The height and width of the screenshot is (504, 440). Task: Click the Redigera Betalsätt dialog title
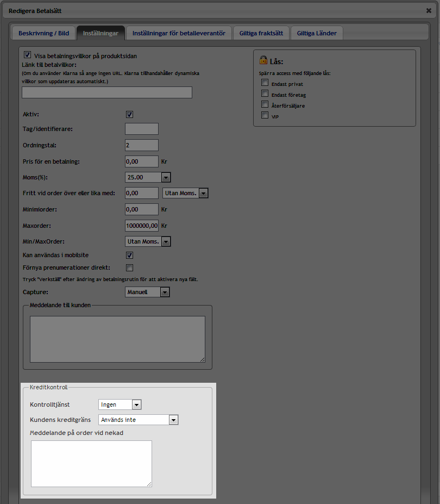tap(35, 11)
